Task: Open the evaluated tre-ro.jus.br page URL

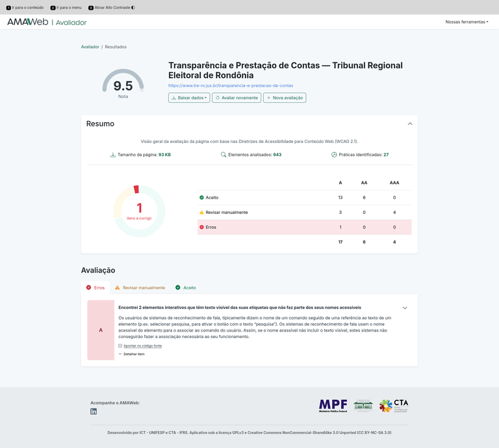Action: [x=231, y=86]
